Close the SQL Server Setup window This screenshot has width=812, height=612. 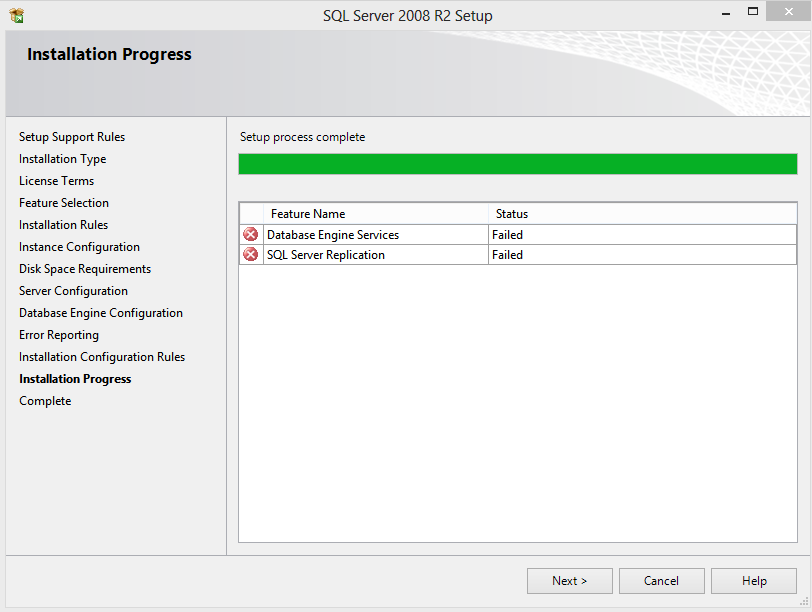coord(788,11)
